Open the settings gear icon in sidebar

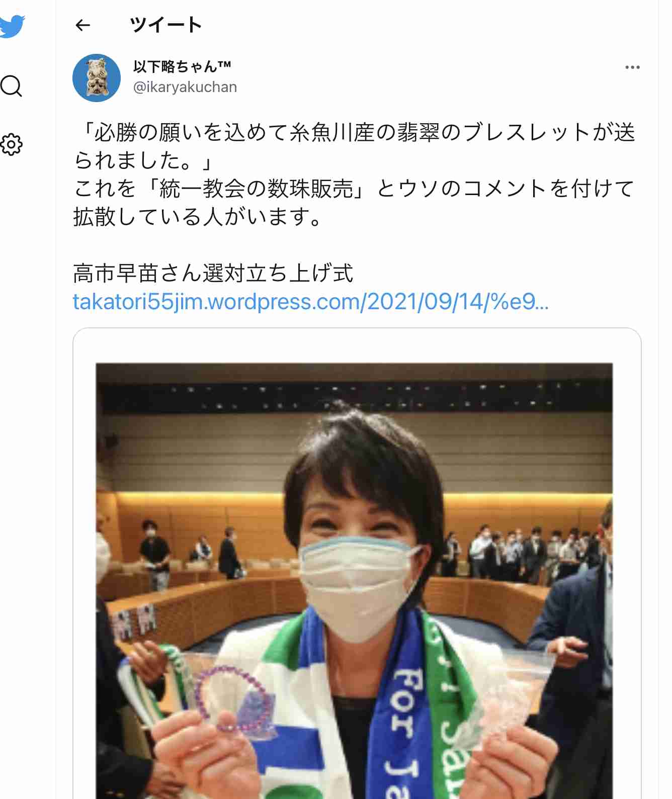(x=11, y=144)
